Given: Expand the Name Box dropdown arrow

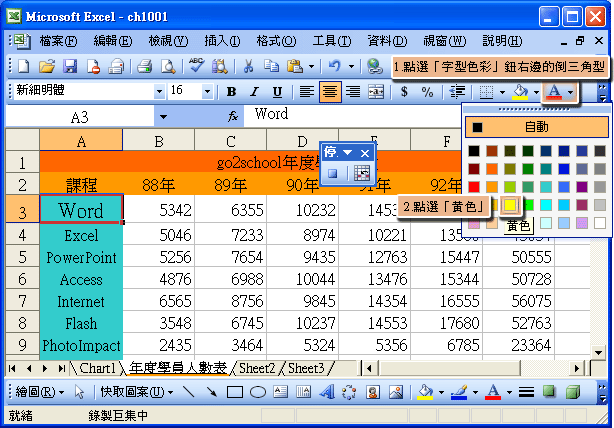Looking at the screenshot, I should pos(163,117).
